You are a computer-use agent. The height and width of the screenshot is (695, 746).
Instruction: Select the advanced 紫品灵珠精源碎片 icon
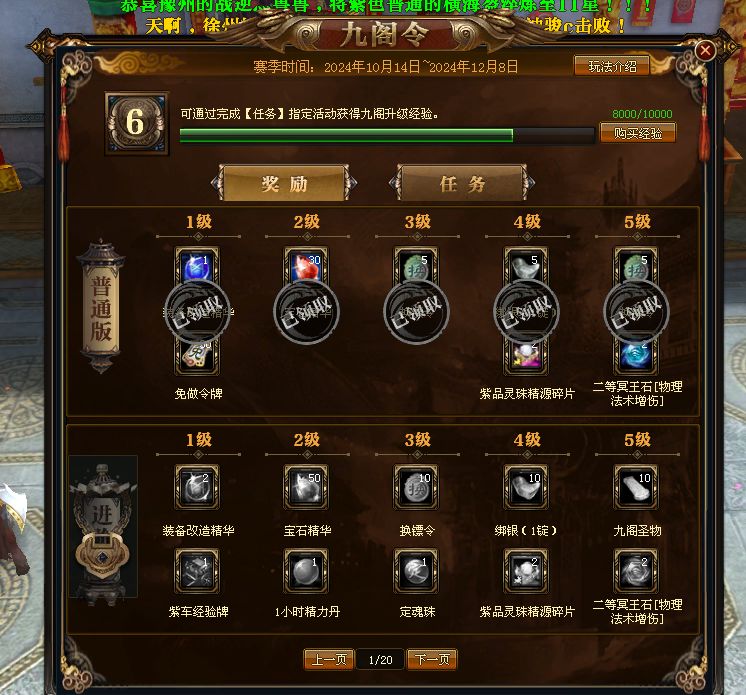click(526, 571)
